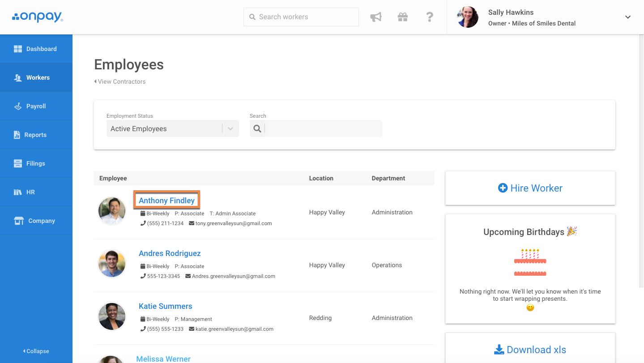Click the Reports document icon in sidebar
Viewport: 644px width, 363px height.
(17, 135)
